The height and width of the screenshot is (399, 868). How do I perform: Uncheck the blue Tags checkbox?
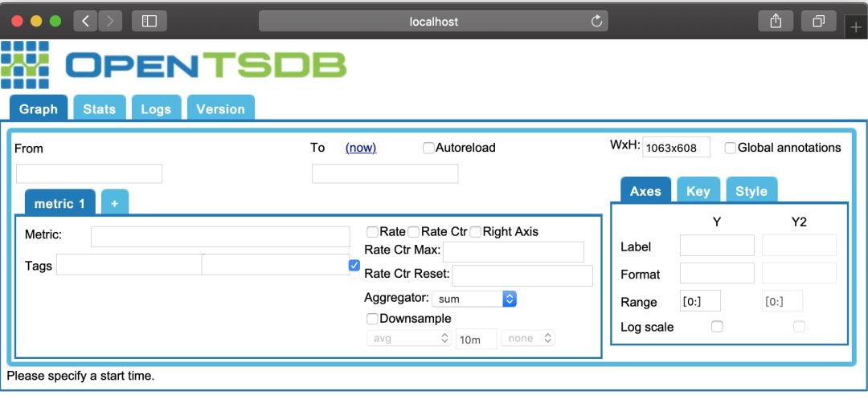tap(354, 266)
